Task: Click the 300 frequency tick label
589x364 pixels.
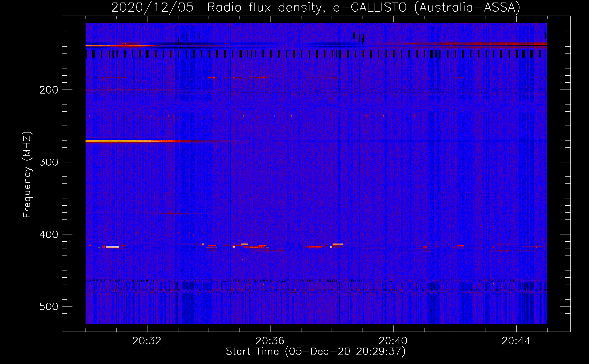Action: pyautogui.click(x=49, y=162)
